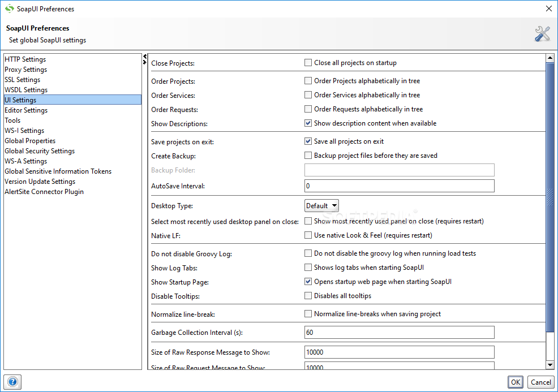The image size is (558, 392).
Task: Click the Garbage Collection Interval field
Action: 400,332
